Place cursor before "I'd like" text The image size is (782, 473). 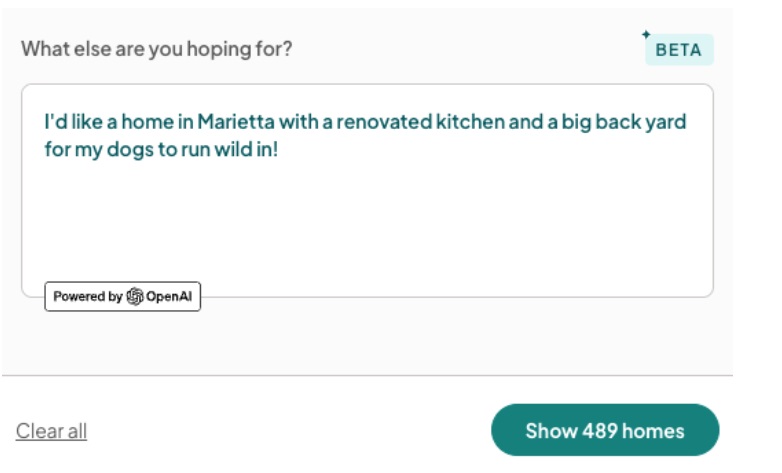pos(44,122)
